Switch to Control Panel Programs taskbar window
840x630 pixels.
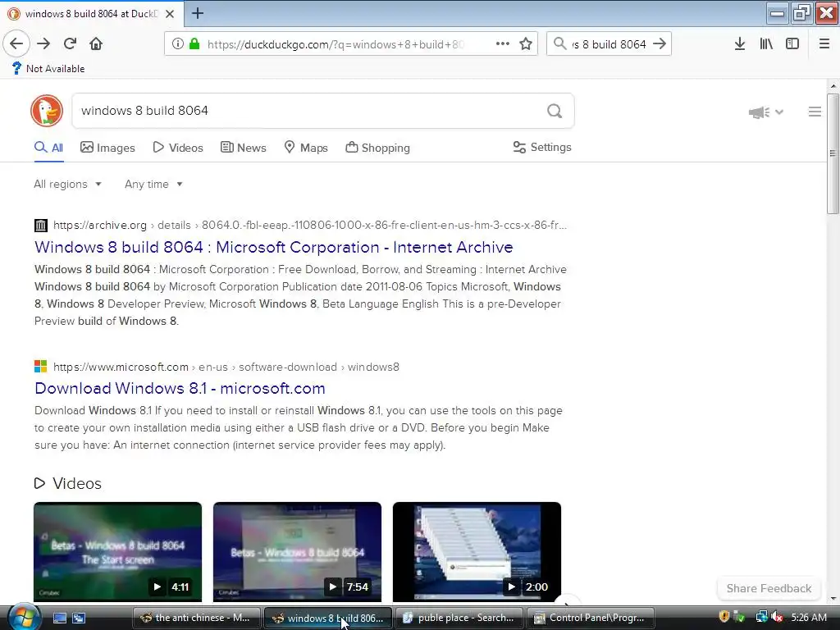[591, 618]
